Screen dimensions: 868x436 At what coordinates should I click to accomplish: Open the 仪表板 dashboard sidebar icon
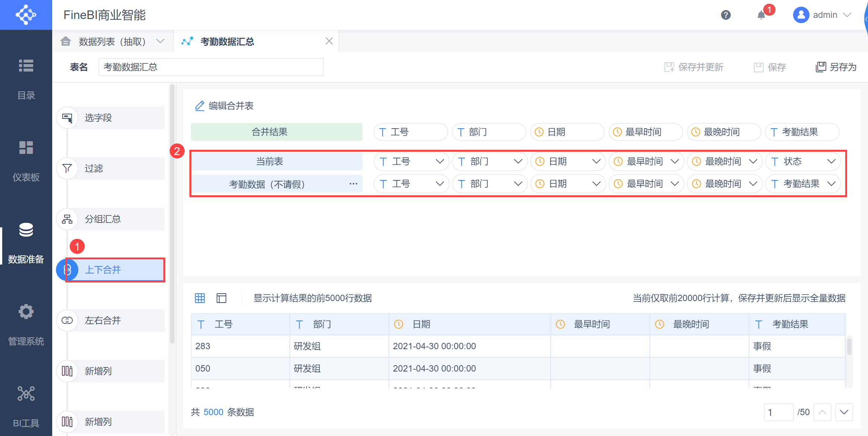(26, 148)
